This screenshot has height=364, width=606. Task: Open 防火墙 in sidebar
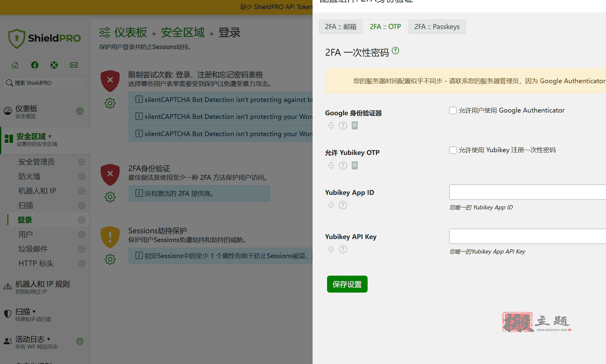tap(29, 176)
